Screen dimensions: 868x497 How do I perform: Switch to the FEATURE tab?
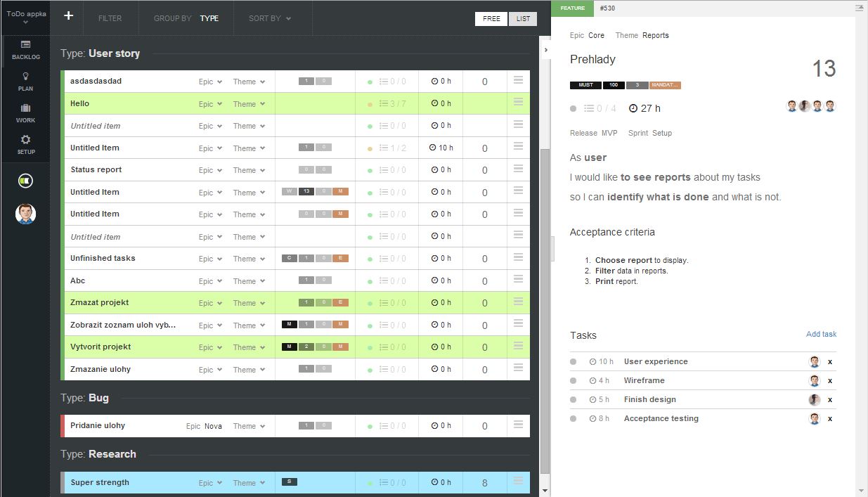tap(579, 8)
